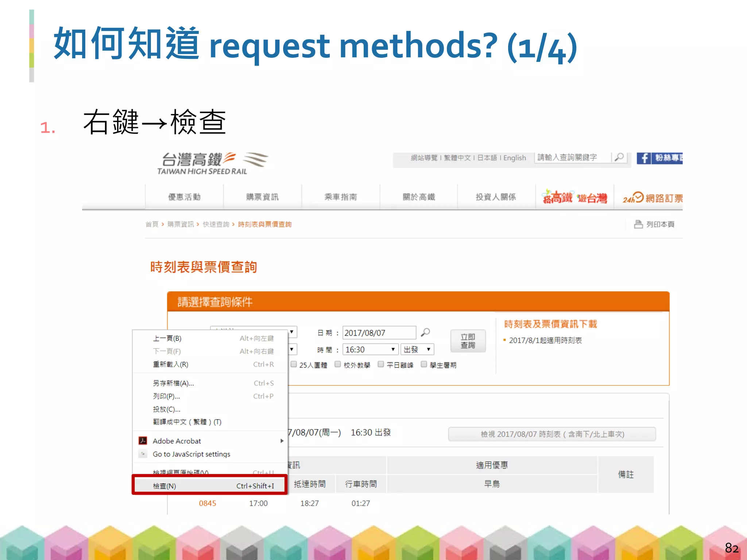Image resolution: width=747 pixels, height=560 pixels.
Task: Open the Adobe Acrobat menu icon entry
Action: click(x=143, y=441)
